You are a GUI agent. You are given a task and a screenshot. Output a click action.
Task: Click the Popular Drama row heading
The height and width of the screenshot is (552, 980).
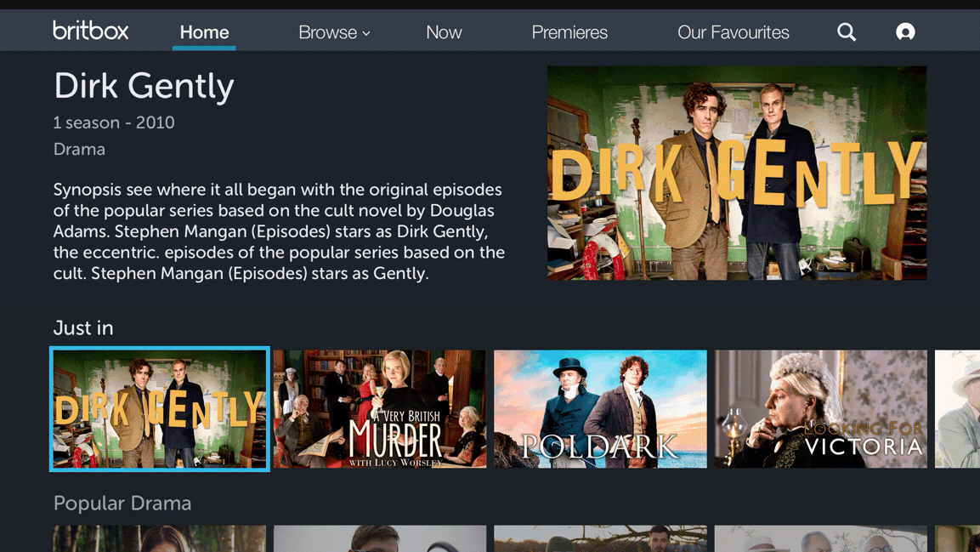pyautogui.click(x=122, y=504)
